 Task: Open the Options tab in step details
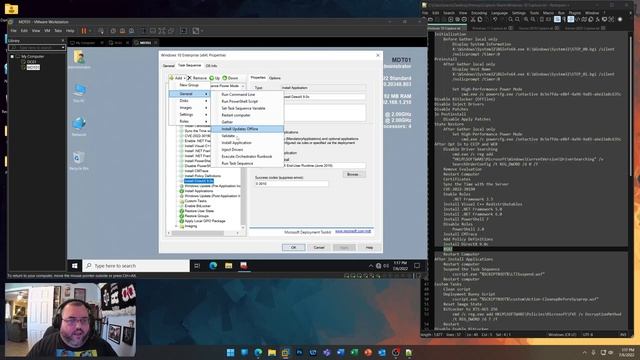tap(275, 78)
